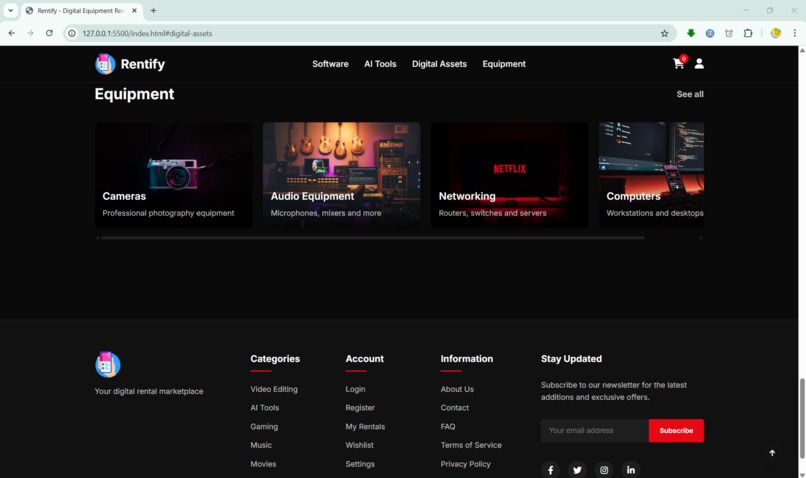This screenshot has height=478, width=806.
Task: Click the Rentify logo in header
Action: [105, 64]
